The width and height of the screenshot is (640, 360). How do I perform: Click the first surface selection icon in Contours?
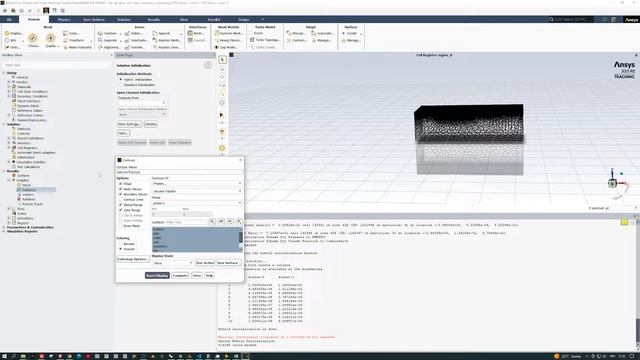click(213, 222)
